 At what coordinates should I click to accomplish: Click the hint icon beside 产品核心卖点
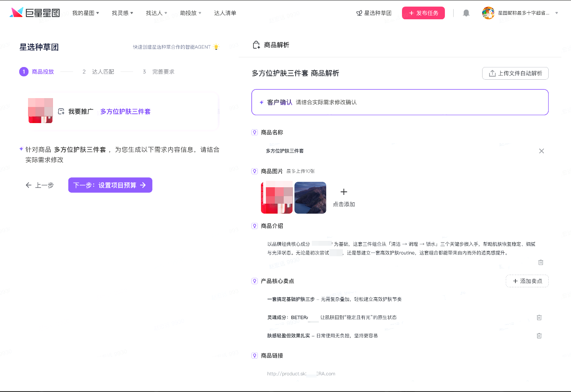[x=254, y=281]
